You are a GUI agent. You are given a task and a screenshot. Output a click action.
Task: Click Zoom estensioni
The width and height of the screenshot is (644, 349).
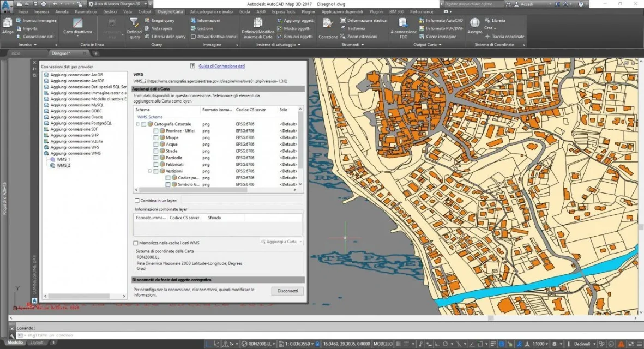click(x=358, y=37)
